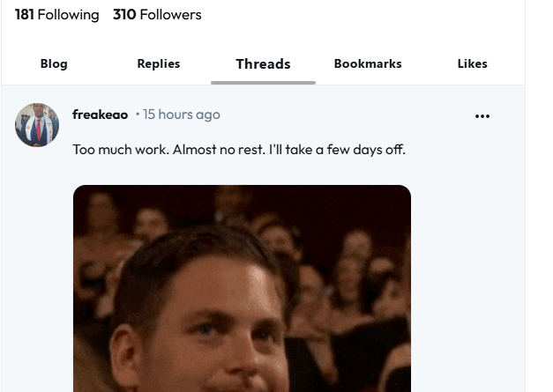The image size is (553, 392).
Task: View the 181 Following list
Action: 56,14
